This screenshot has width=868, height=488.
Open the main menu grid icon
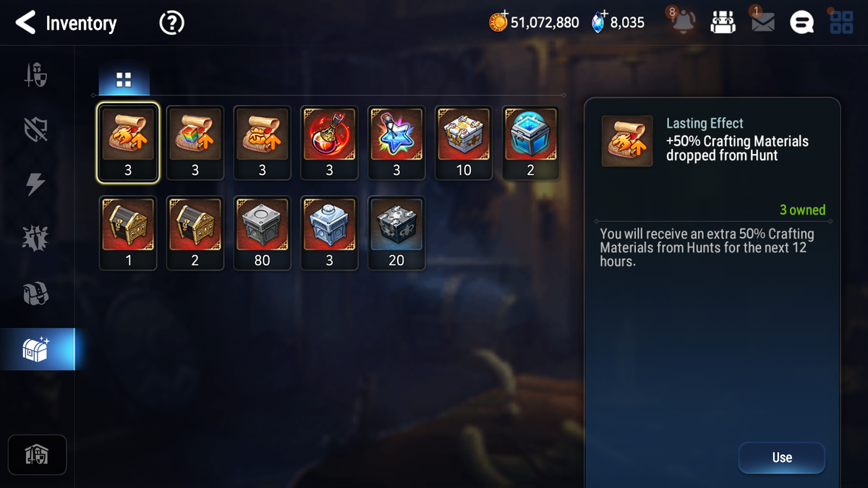[x=841, y=22]
